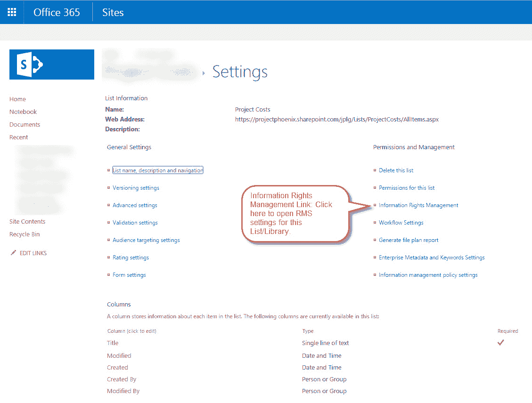Navigate to Home in the sidebar

tap(17, 99)
